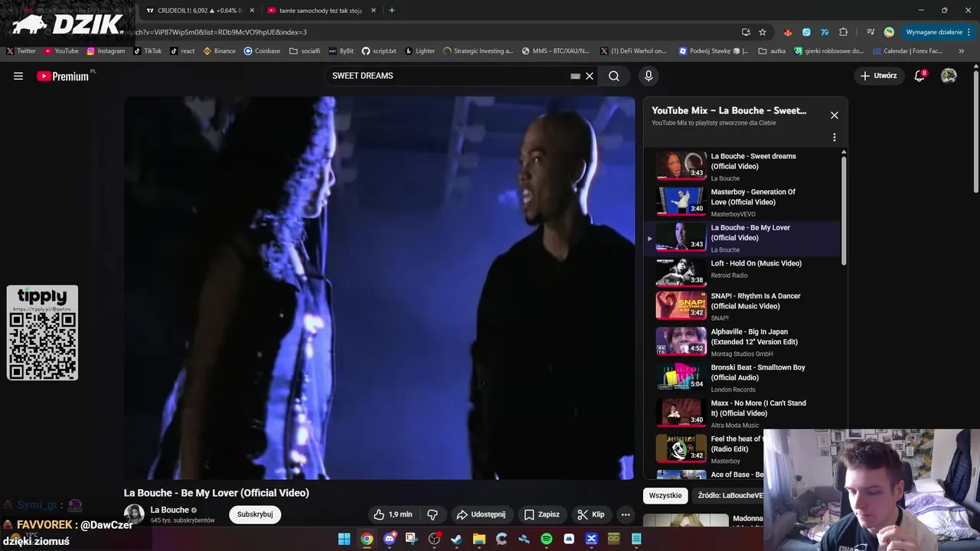This screenshot has width=980, height=551.
Task: Open File Explorer from the taskbar
Action: pyautogui.click(x=479, y=540)
